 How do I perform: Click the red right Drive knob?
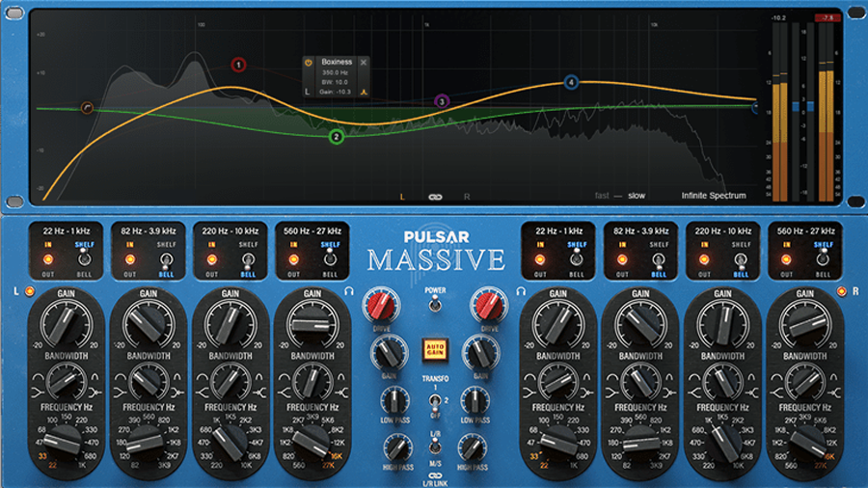click(489, 306)
